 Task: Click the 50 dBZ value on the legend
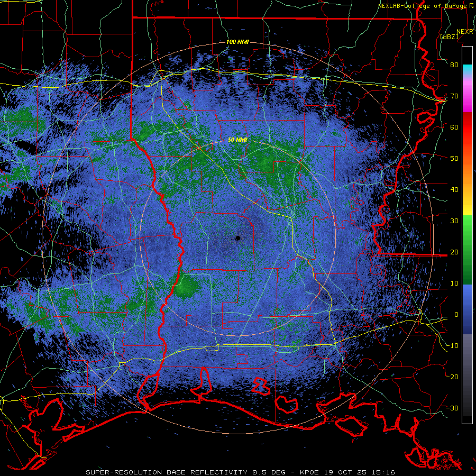(454, 159)
